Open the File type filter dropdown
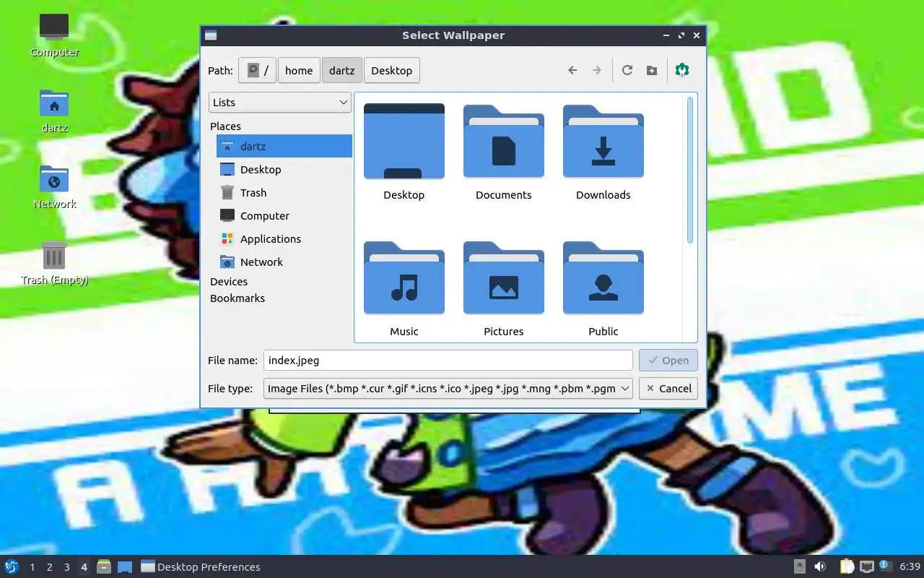This screenshot has width=924, height=578. (x=448, y=389)
